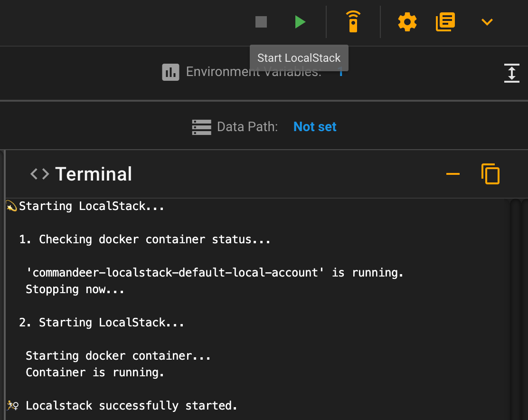Minimize the Terminal panel with dash icon
528x420 pixels.
pos(453,174)
